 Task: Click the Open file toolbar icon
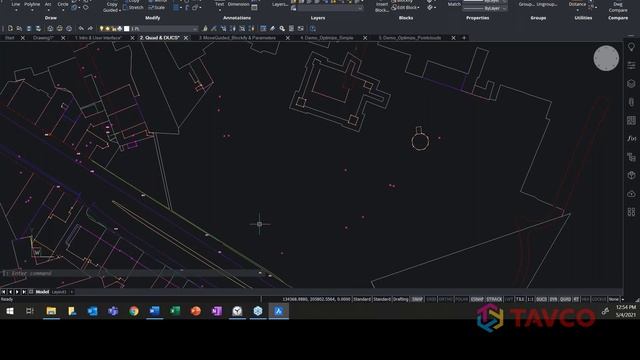point(19,29)
